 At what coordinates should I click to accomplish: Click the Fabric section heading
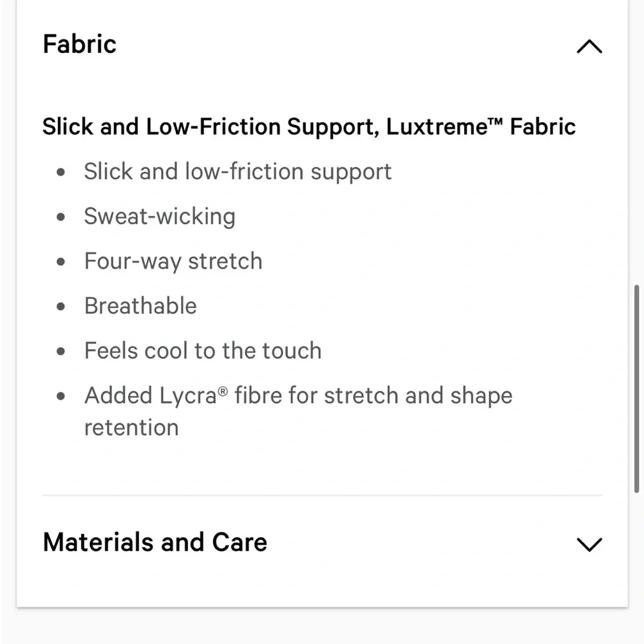80,44
